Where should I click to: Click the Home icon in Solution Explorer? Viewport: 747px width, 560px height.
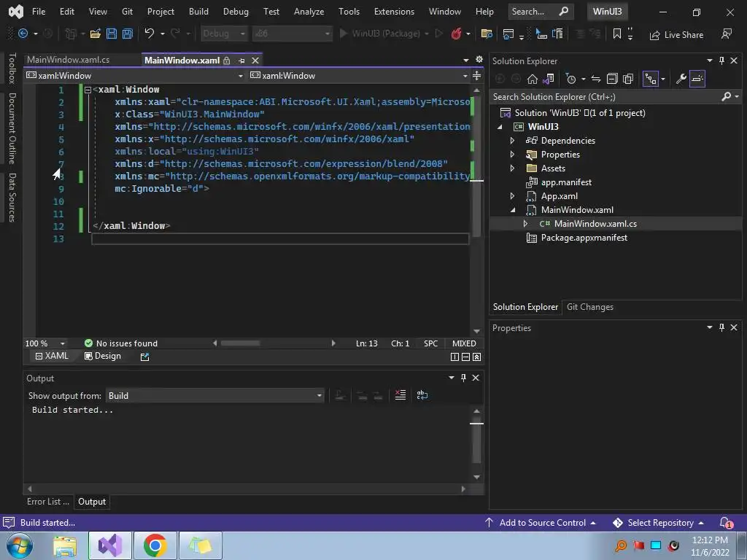tap(532, 79)
